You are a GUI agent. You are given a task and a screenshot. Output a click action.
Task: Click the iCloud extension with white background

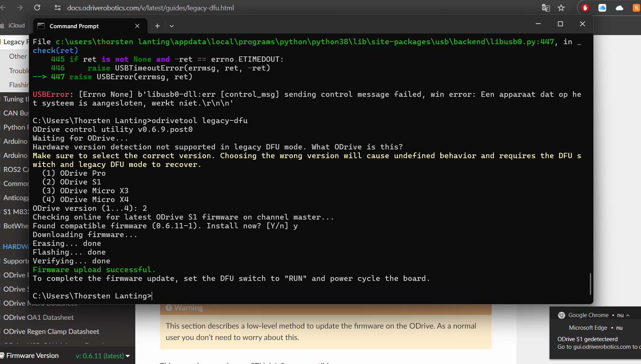point(602,8)
